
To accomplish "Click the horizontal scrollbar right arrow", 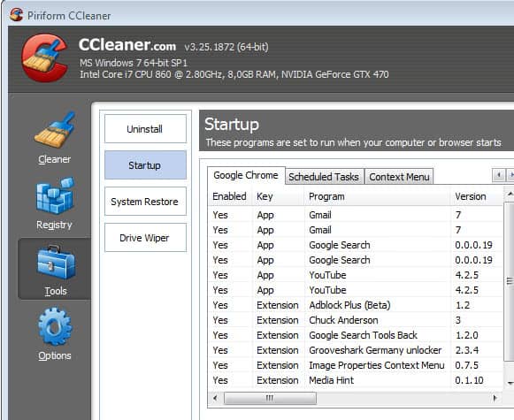I will (x=495, y=398).
